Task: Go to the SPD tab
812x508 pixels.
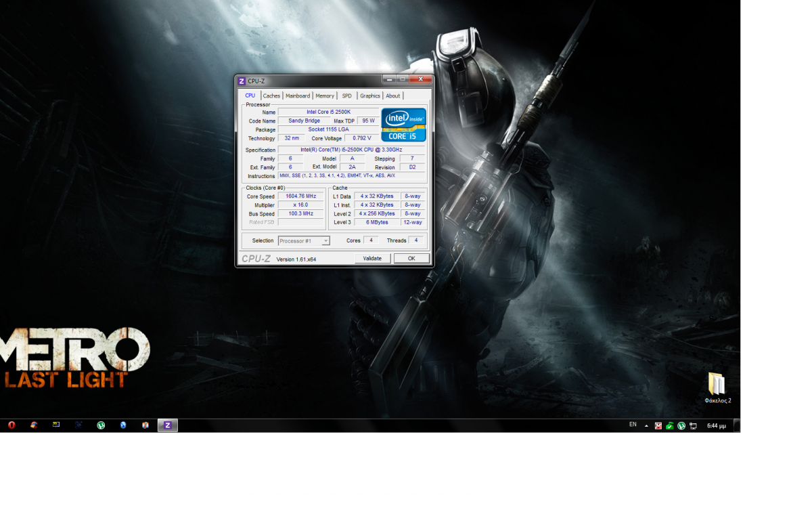Action: (x=346, y=96)
